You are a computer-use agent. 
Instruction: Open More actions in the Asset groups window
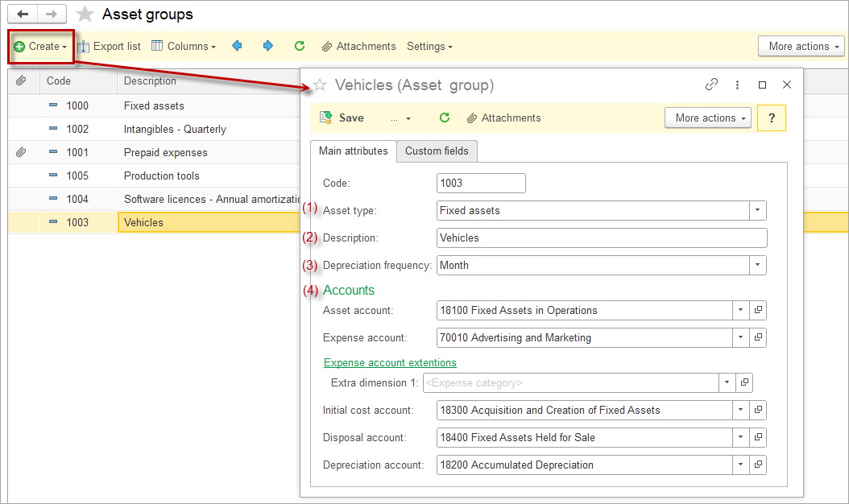pyautogui.click(x=801, y=47)
